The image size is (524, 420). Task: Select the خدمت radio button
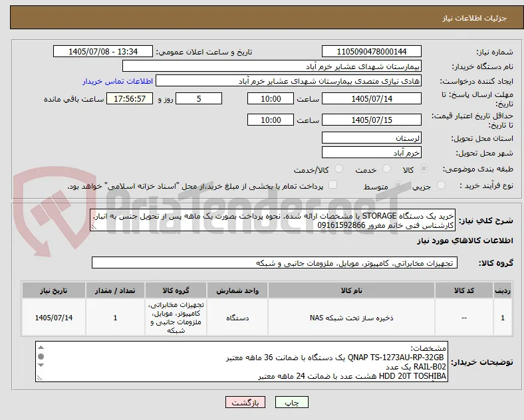[386, 169]
